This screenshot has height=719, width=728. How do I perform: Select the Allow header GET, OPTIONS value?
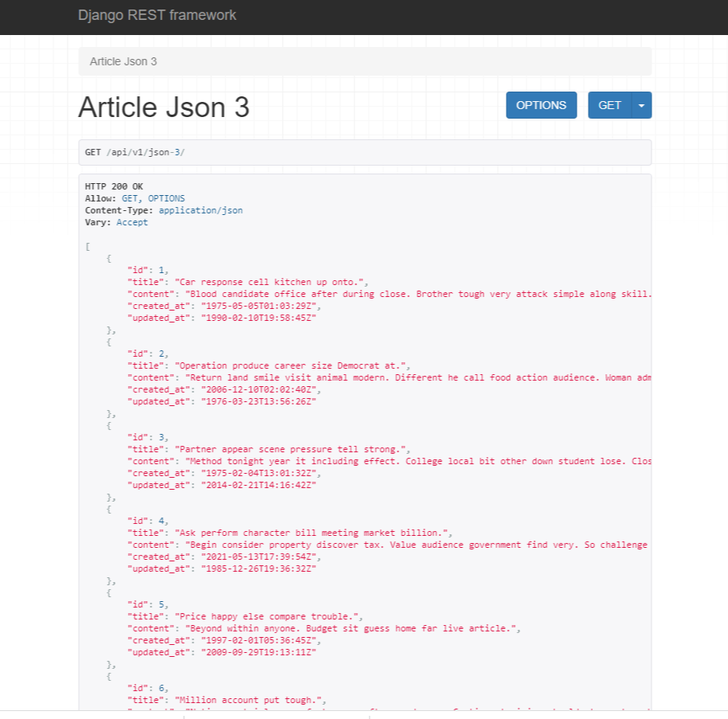click(x=153, y=199)
